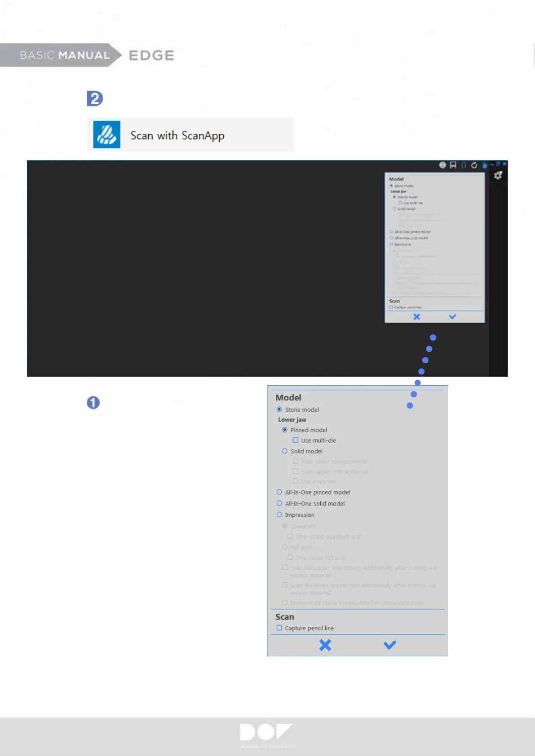The width and height of the screenshot is (535, 756).
Task: Tick One-sided full arch checkbox
Action: pos(290,557)
